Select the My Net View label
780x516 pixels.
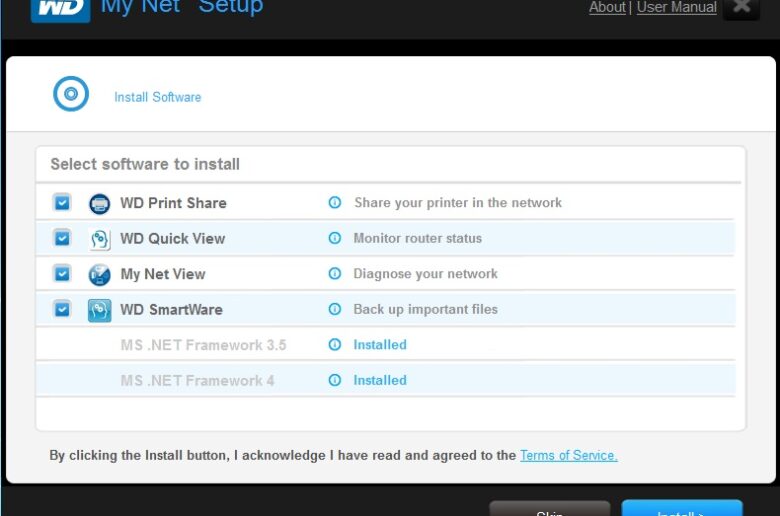(x=163, y=274)
